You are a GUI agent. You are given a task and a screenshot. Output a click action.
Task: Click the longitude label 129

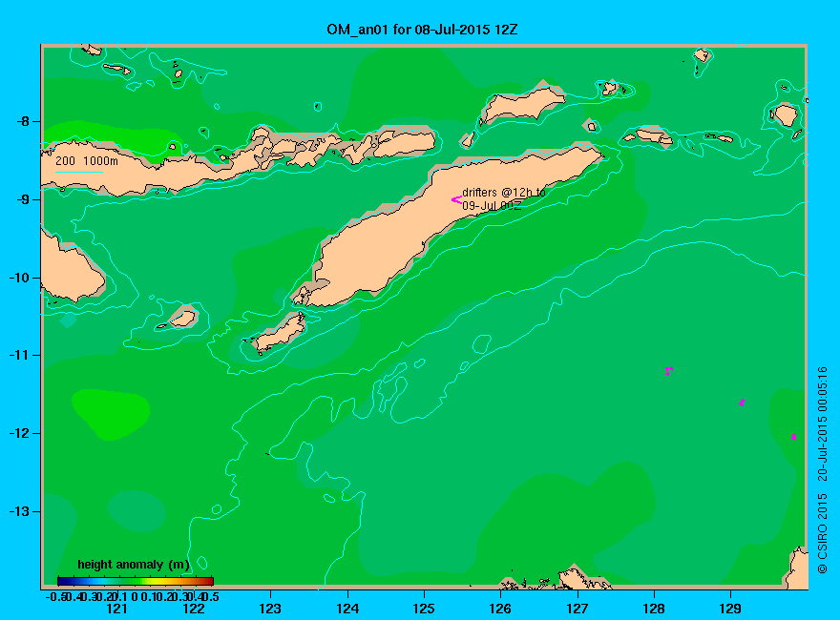point(730,609)
